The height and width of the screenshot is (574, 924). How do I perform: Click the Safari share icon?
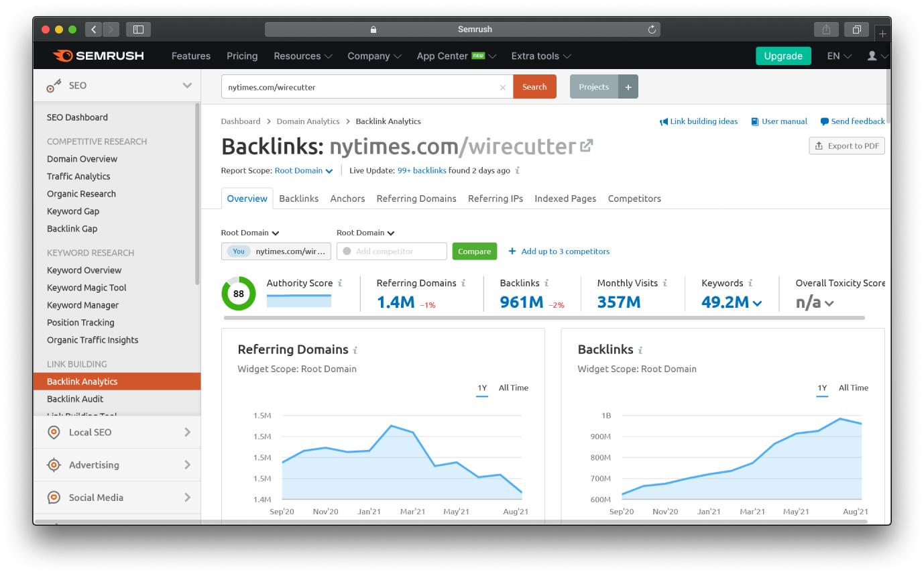tap(826, 29)
